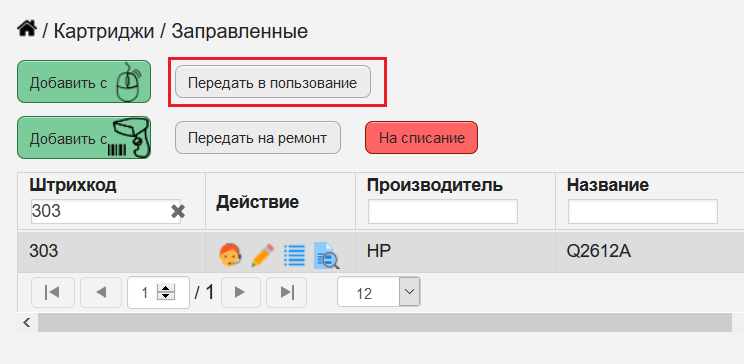Click the Название column header
744x364 pixels.
(608, 185)
